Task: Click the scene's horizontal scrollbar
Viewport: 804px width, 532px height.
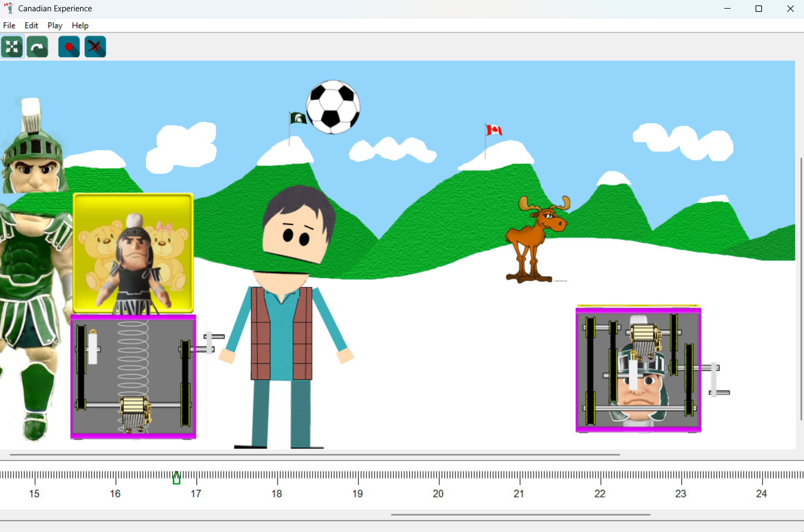Action: (315, 454)
